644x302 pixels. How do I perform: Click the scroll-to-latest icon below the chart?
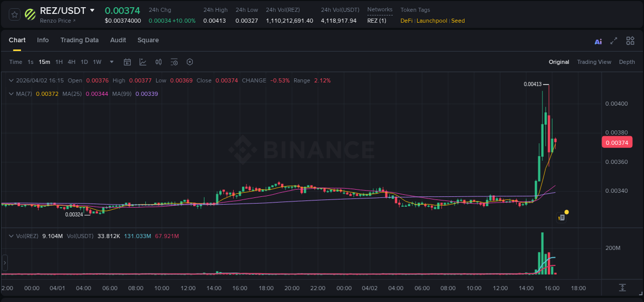click(x=623, y=289)
